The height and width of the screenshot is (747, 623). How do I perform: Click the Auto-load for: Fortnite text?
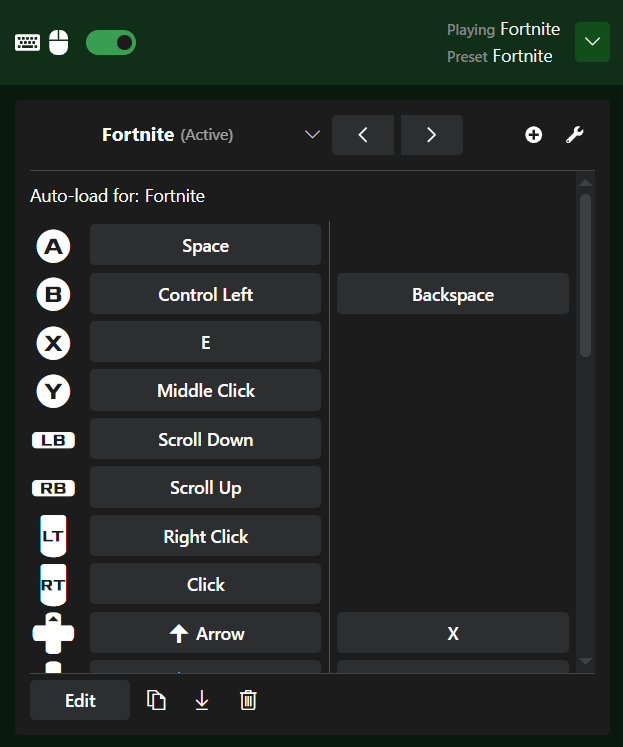(118, 196)
